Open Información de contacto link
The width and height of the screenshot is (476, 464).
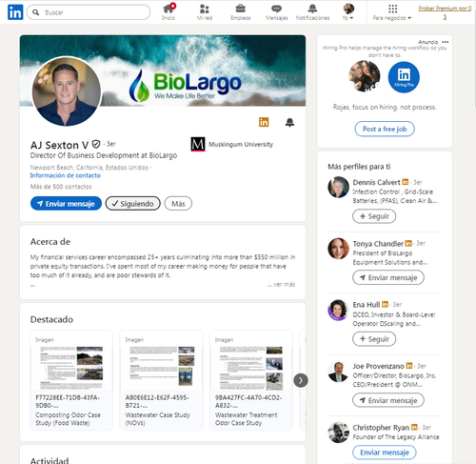tap(65, 175)
